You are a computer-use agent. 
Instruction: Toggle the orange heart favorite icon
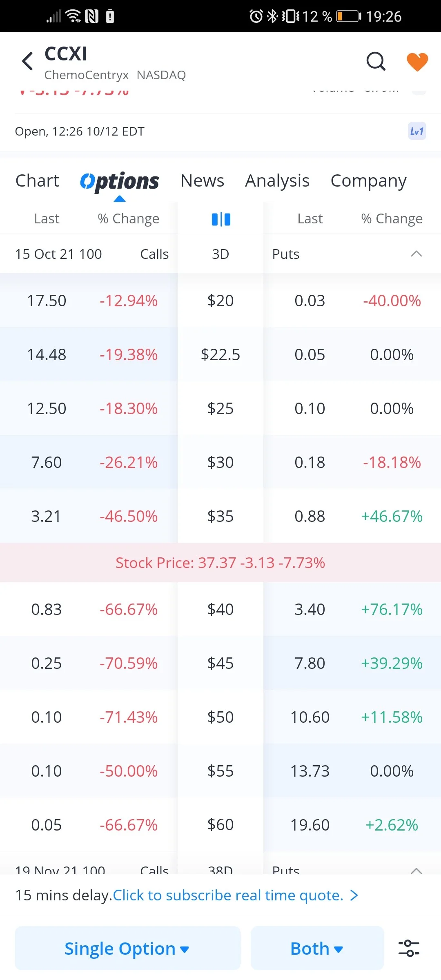pos(417,62)
